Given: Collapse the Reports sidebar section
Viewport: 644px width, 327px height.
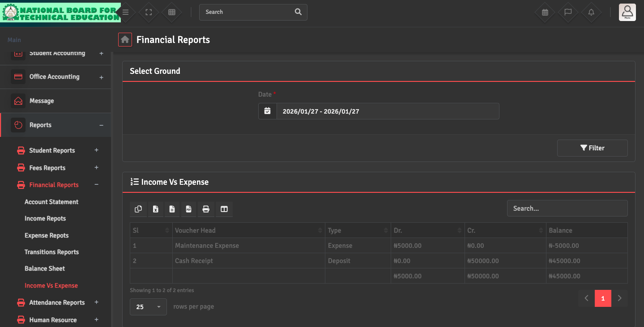Looking at the screenshot, I should pyautogui.click(x=101, y=125).
